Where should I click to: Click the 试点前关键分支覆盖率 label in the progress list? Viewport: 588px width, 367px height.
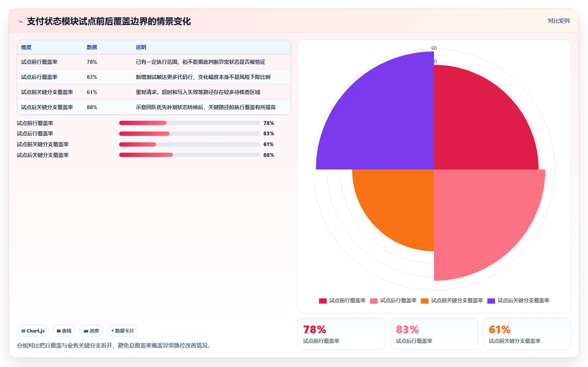43,144
